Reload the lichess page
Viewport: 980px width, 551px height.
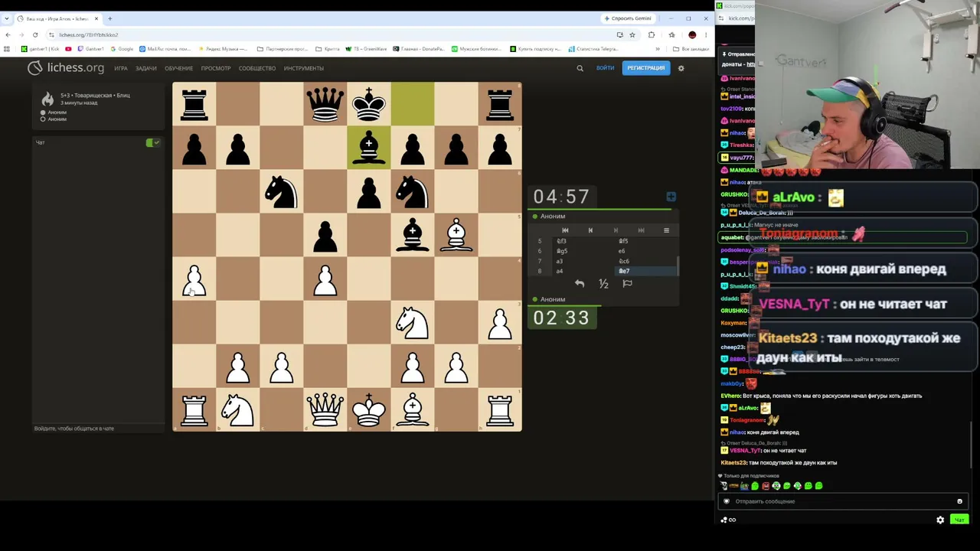(x=35, y=34)
